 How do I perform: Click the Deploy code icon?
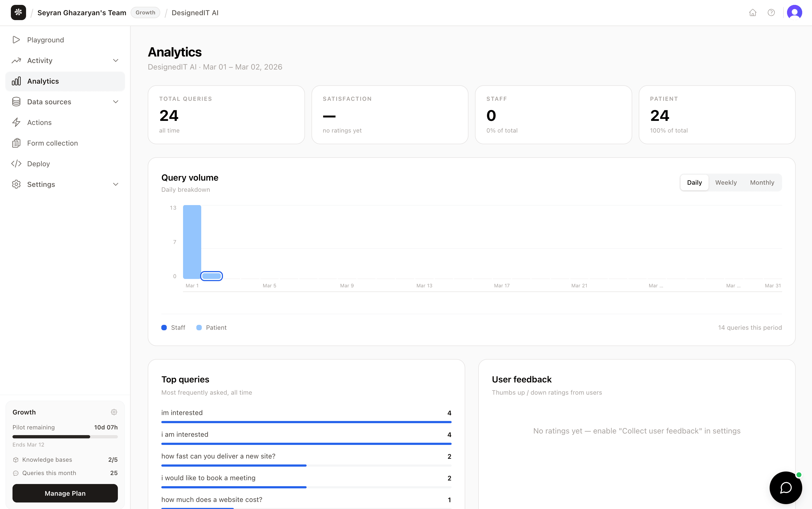(17, 164)
